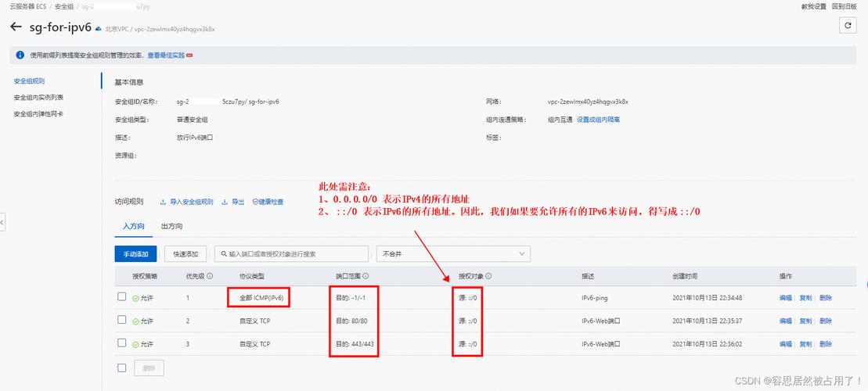
Task: Click the 手动添加 button
Action: [135, 254]
